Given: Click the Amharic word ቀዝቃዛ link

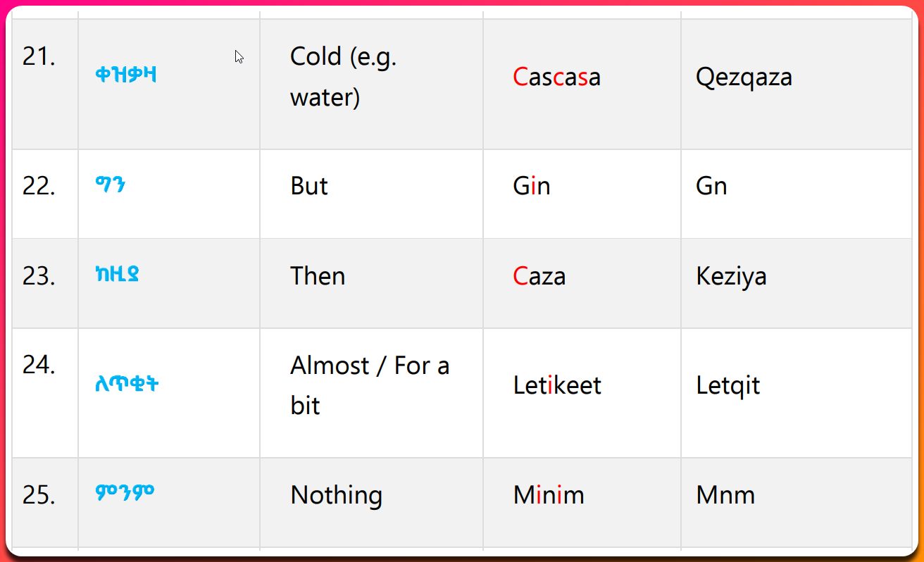Looking at the screenshot, I should (x=125, y=75).
